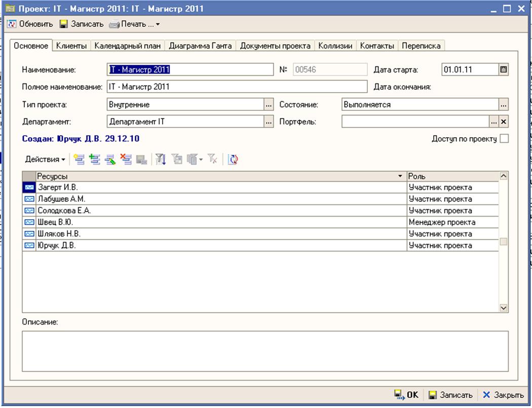Viewport: 532px width, 408px height.
Task: Select the Солодкова Е.А. resource row
Action: (260, 211)
